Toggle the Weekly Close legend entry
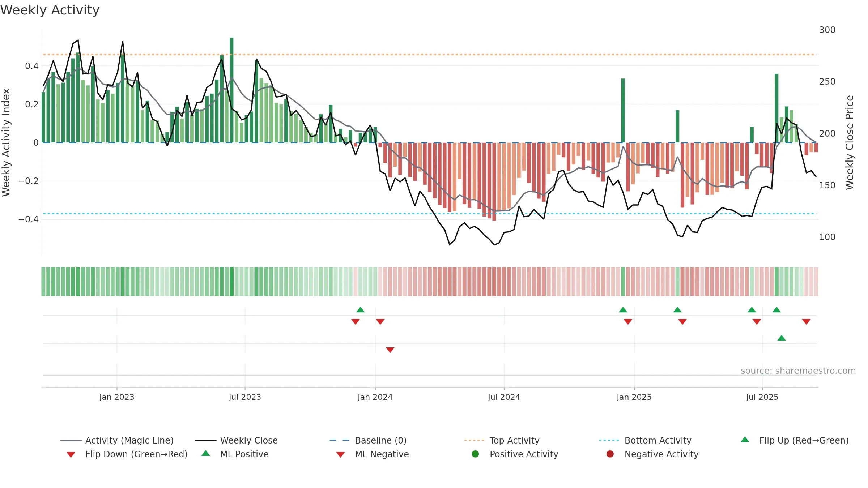 click(x=236, y=440)
